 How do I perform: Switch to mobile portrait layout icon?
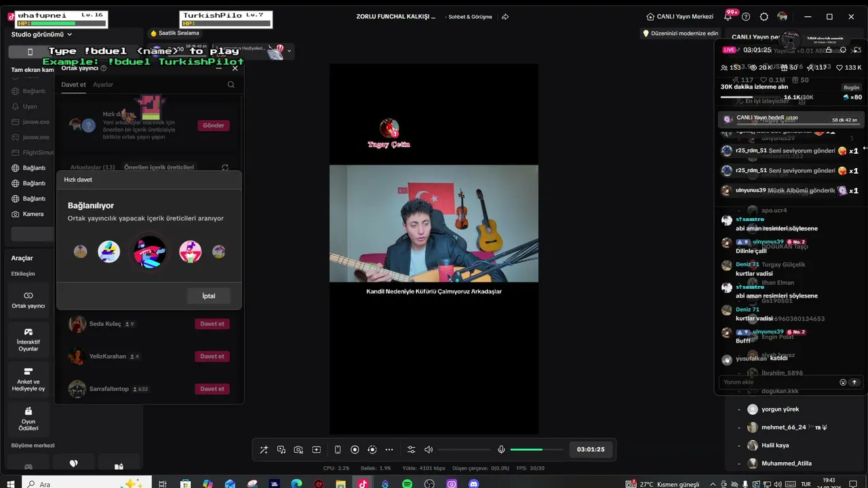coord(338,449)
